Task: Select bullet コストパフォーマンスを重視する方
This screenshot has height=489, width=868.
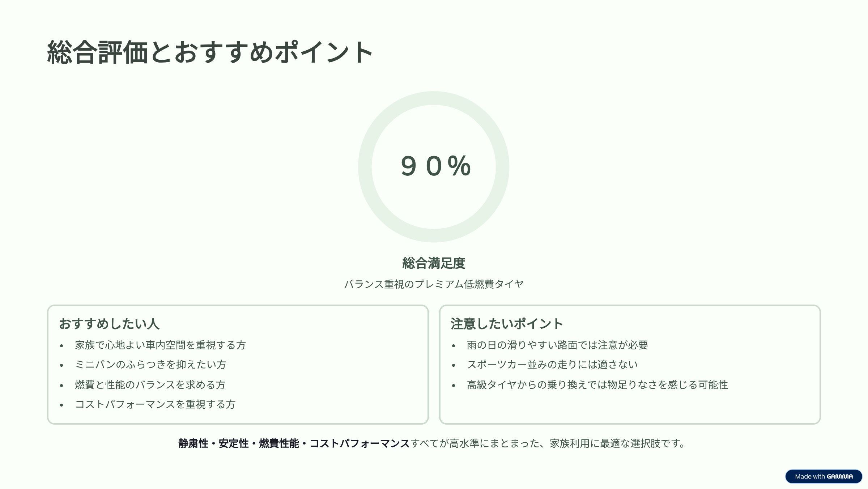Action: [156, 404]
